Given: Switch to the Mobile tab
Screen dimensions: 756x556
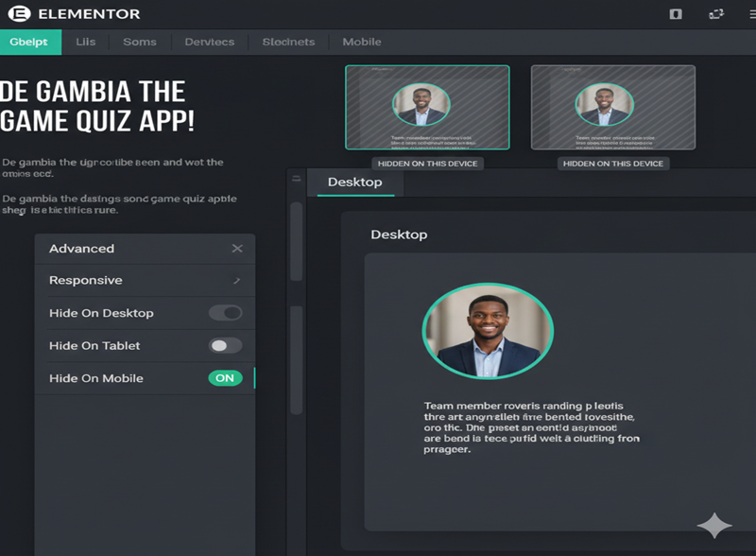Looking at the screenshot, I should 361,42.
